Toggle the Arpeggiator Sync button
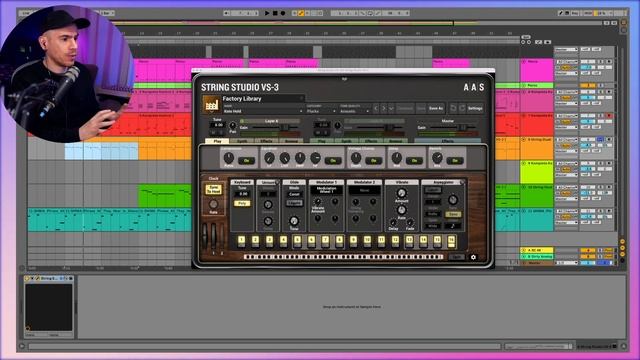 pos(453,214)
